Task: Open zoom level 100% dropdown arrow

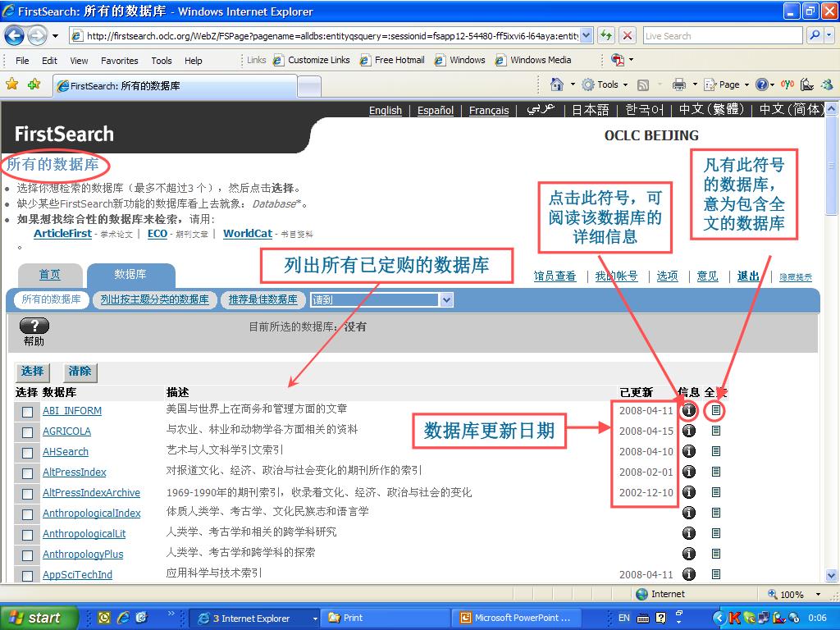Action: coord(818,594)
